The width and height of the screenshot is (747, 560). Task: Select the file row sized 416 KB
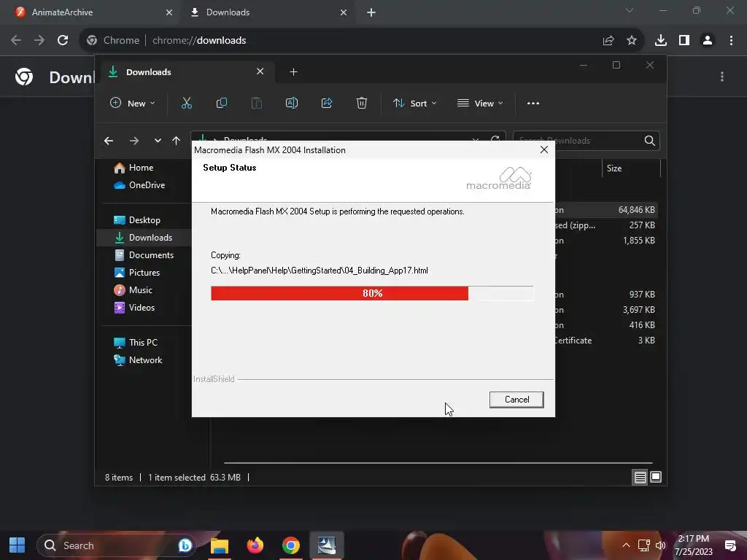tap(606, 324)
